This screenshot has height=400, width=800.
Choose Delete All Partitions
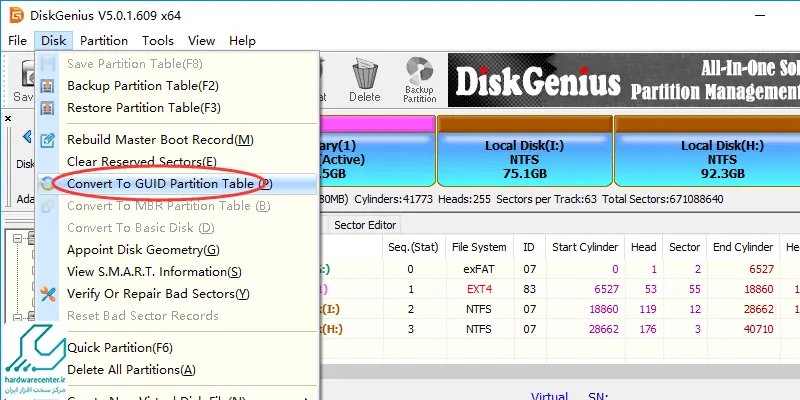click(x=177, y=370)
